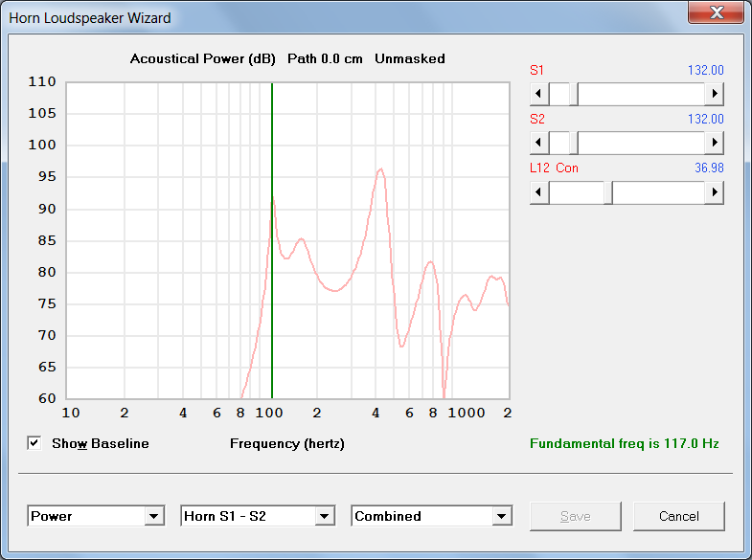Open the Horn S1 - S2 dropdown
Screen dimensions: 752x560
(258, 516)
